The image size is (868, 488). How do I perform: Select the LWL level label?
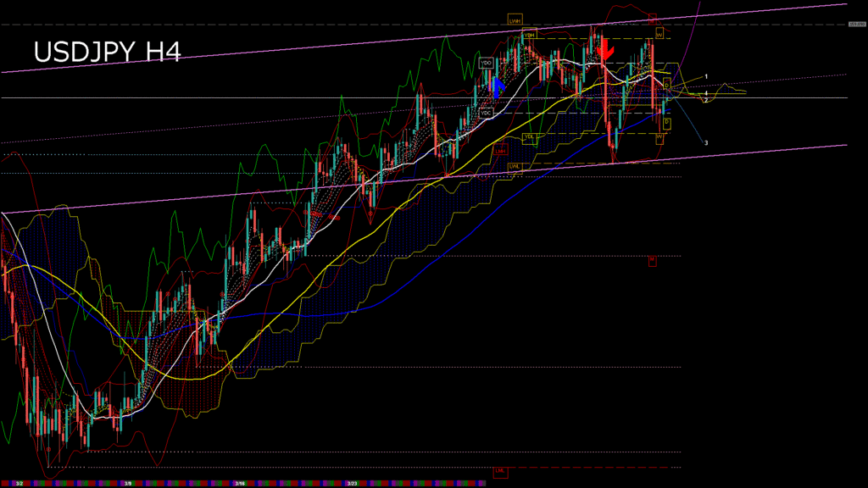515,166
